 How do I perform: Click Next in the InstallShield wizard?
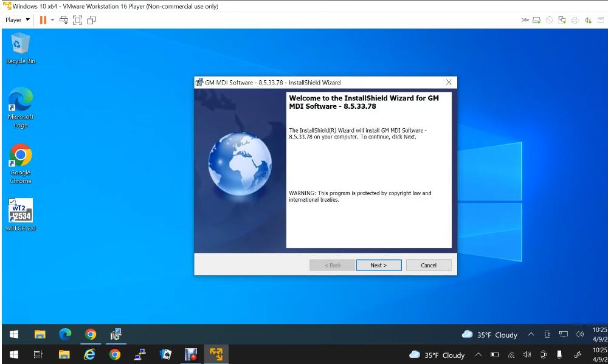pyautogui.click(x=379, y=265)
